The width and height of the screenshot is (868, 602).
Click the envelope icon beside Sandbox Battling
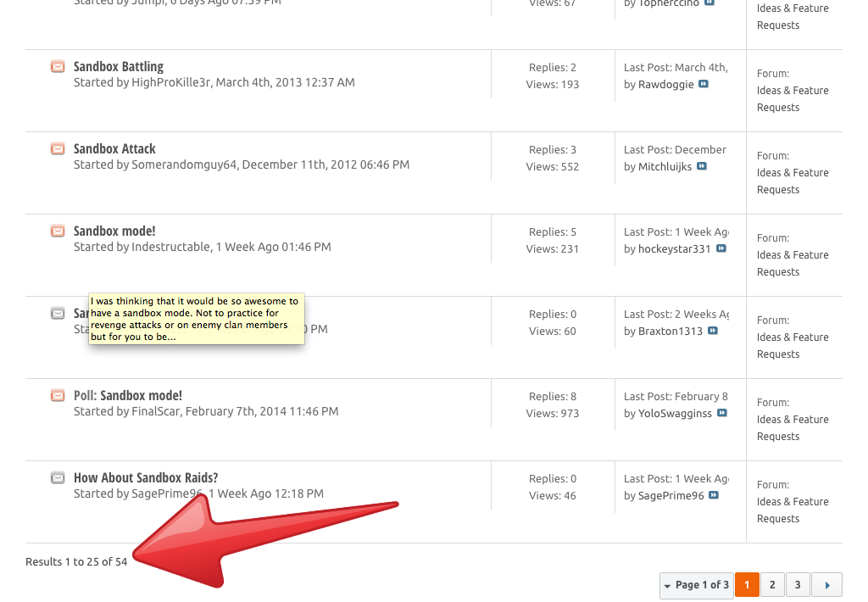[58, 66]
